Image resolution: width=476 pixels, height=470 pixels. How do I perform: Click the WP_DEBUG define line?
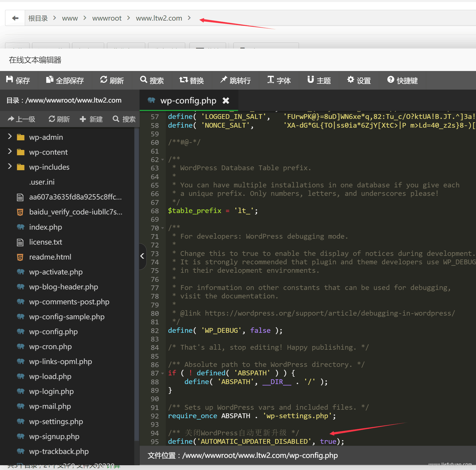225,331
